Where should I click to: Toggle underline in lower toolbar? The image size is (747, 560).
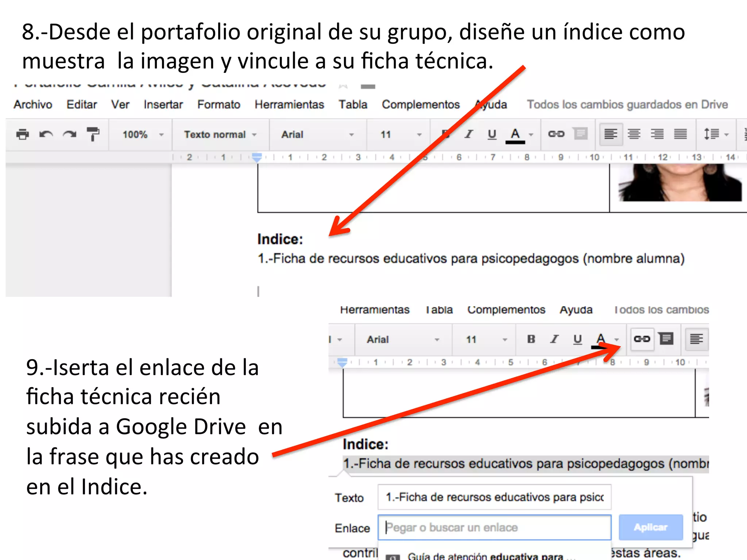coord(577,339)
